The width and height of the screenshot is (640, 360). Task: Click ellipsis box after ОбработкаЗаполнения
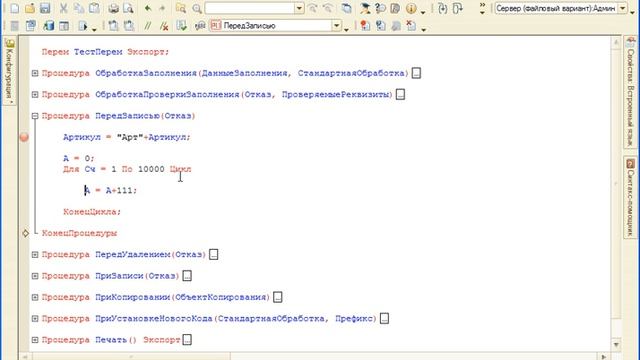[x=416, y=73]
